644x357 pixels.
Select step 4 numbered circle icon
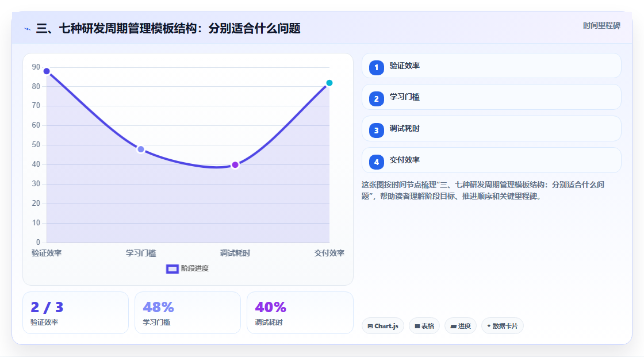(376, 162)
